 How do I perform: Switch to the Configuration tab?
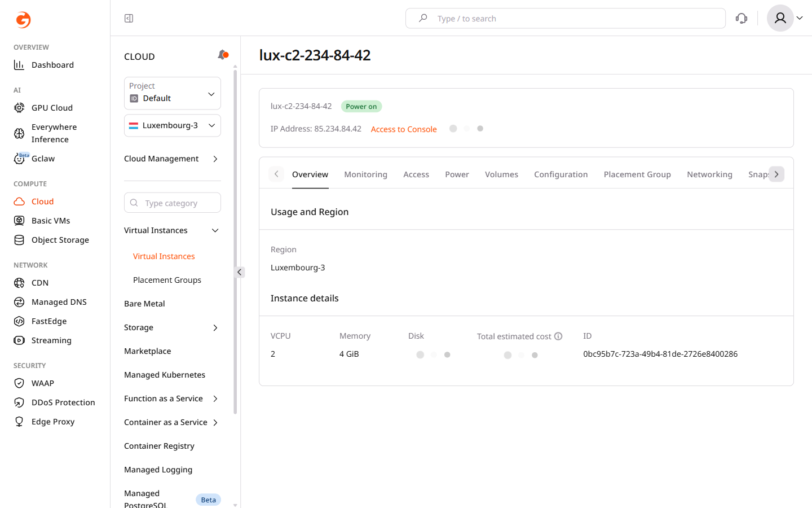[x=561, y=174]
